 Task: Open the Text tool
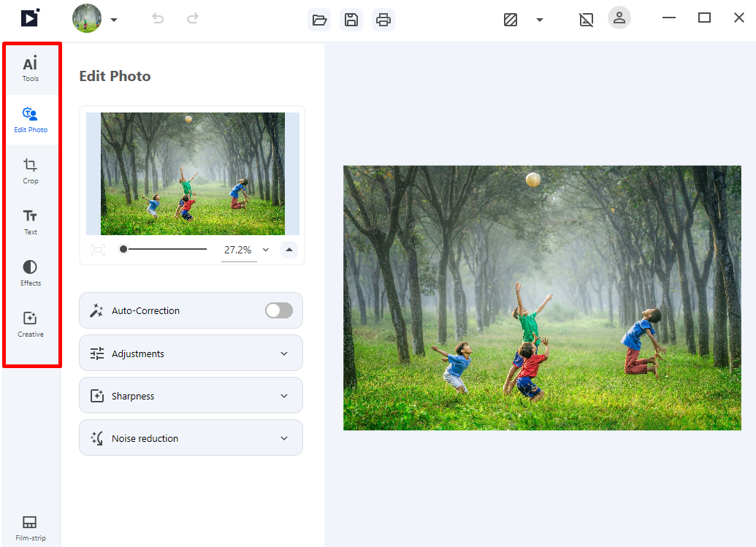[31, 222]
